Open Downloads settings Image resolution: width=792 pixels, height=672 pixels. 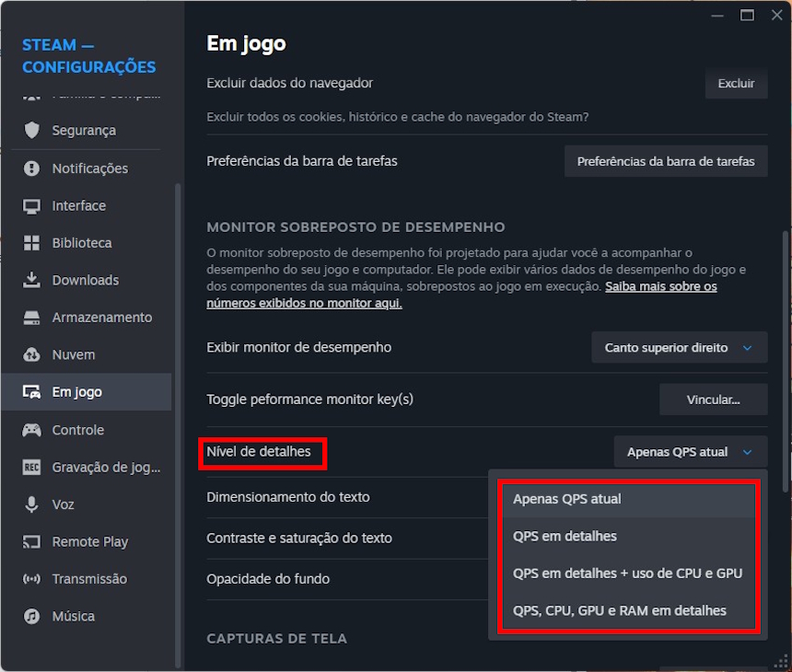(x=87, y=280)
